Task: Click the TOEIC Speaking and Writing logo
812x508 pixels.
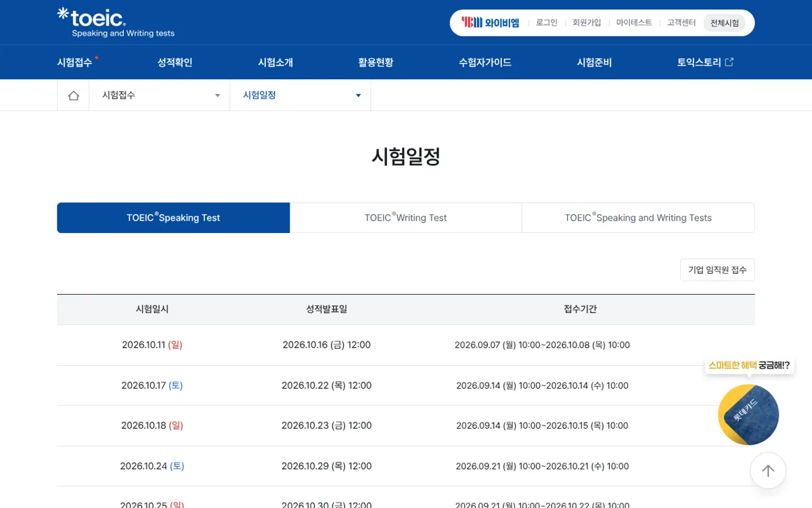Action: coord(116,22)
